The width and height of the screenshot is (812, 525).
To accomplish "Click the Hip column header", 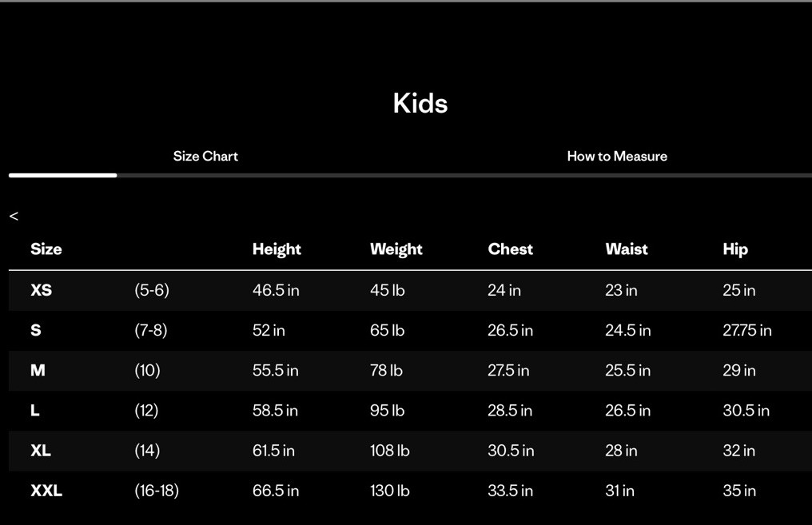I will click(735, 249).
